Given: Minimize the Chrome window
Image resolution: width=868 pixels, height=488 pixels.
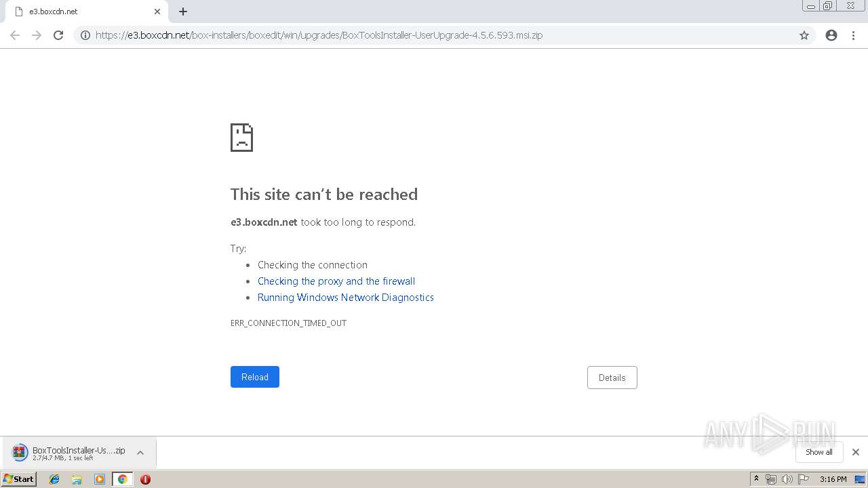Looking at the screenshot, I should tap(810, 6).
